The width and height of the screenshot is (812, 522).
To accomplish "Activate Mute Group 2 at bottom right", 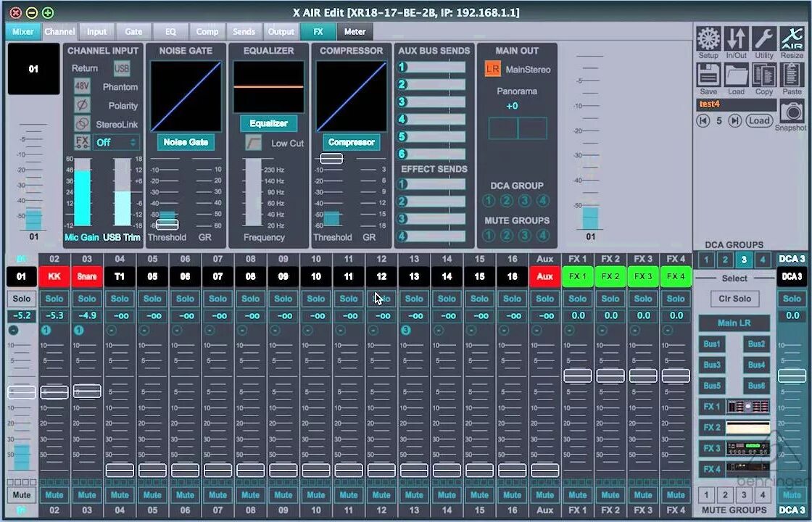I will coord(725,495).
